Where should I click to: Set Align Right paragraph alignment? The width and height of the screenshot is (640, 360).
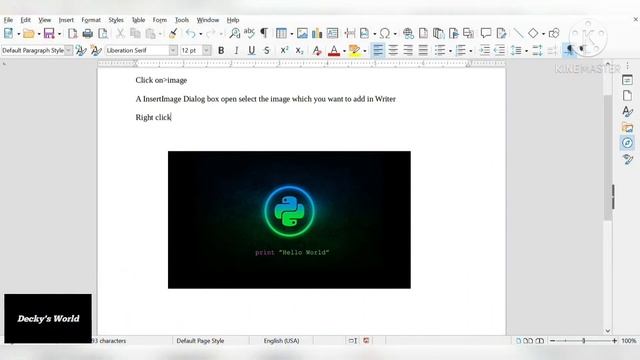[408, 50]
